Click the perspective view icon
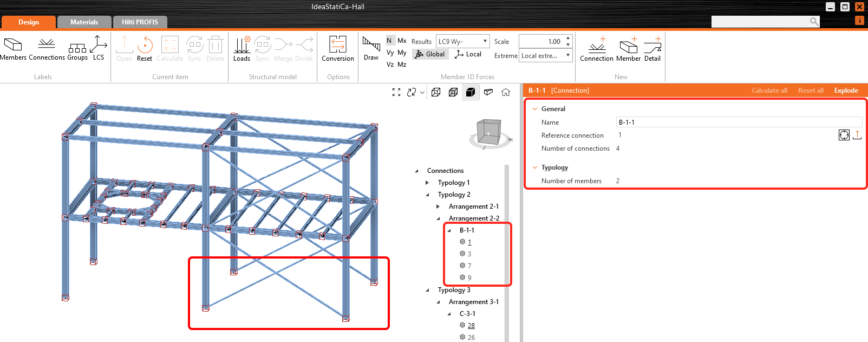868x342 pixels. [488, 92]
